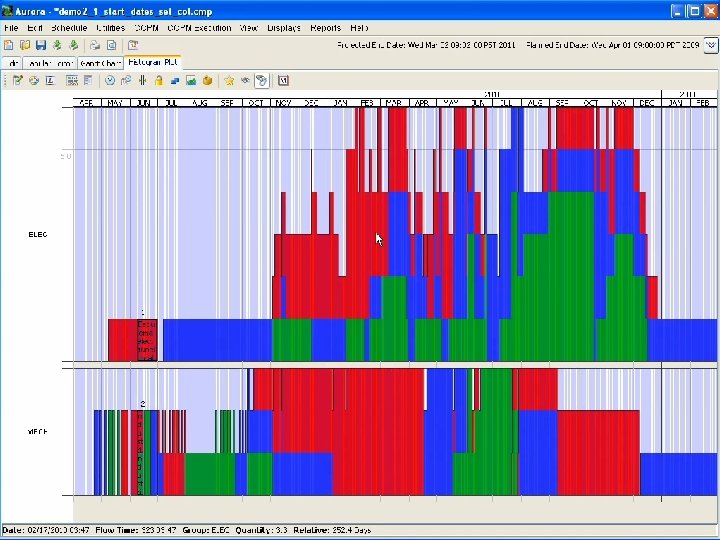This screenshot has height=540, width=720.
Task: Maximize the Aurora window
Action: 694,11
